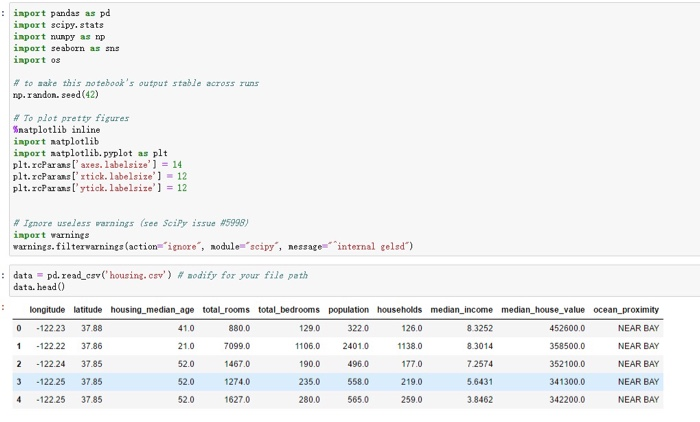Select row index 3 in the table
Image resolution: width=700 pixels, height=422 pixels.
19,382
